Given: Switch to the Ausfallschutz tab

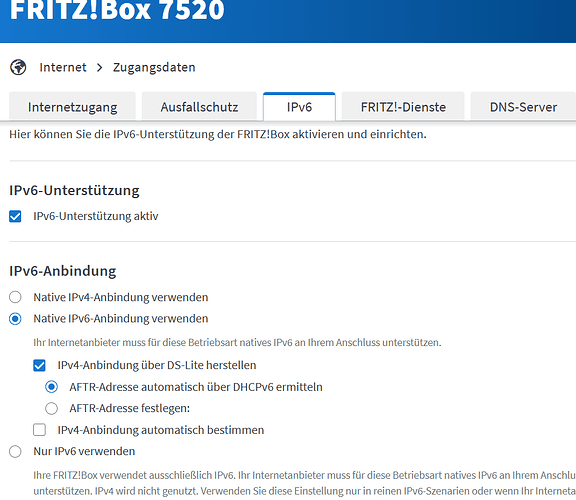Looking at the screenshot, I should point(199,107).
